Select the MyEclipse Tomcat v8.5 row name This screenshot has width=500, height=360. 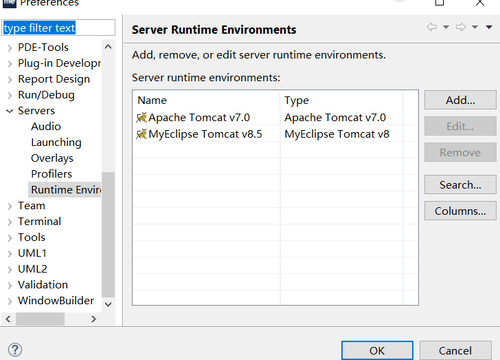point(205,134)
